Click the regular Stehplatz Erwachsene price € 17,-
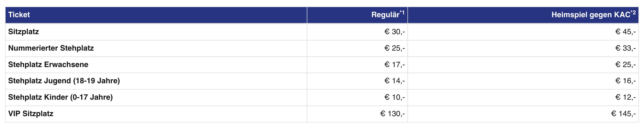The width and height of the screenshot is (644, 125). point(395,65)
